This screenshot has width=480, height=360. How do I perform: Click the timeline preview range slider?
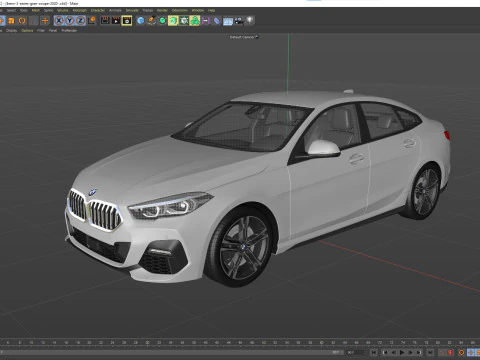[x=172, y=352]
